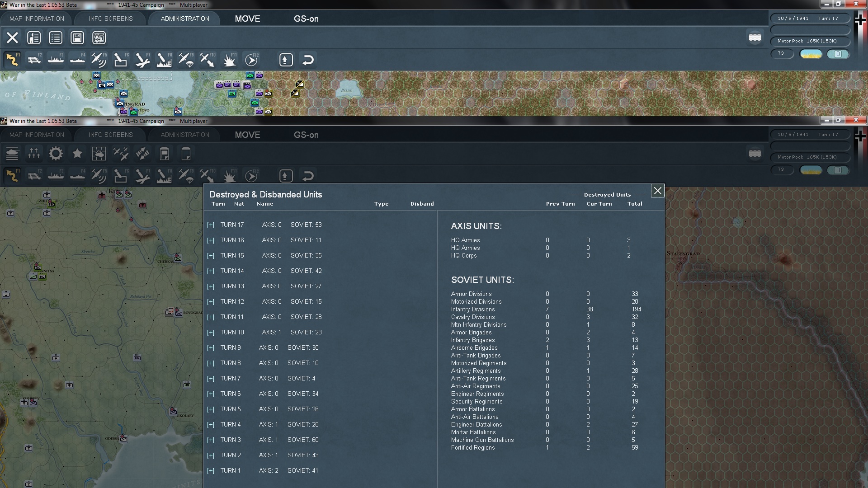The image size is (868, 488).
Task: Click the floppy disk save icon in upper window
Action: (77, 38)
